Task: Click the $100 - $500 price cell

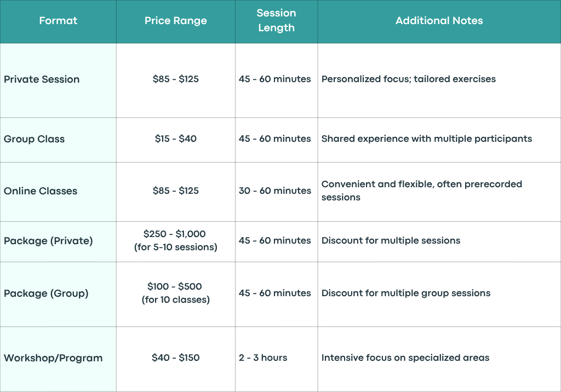Action: point(176,294)
